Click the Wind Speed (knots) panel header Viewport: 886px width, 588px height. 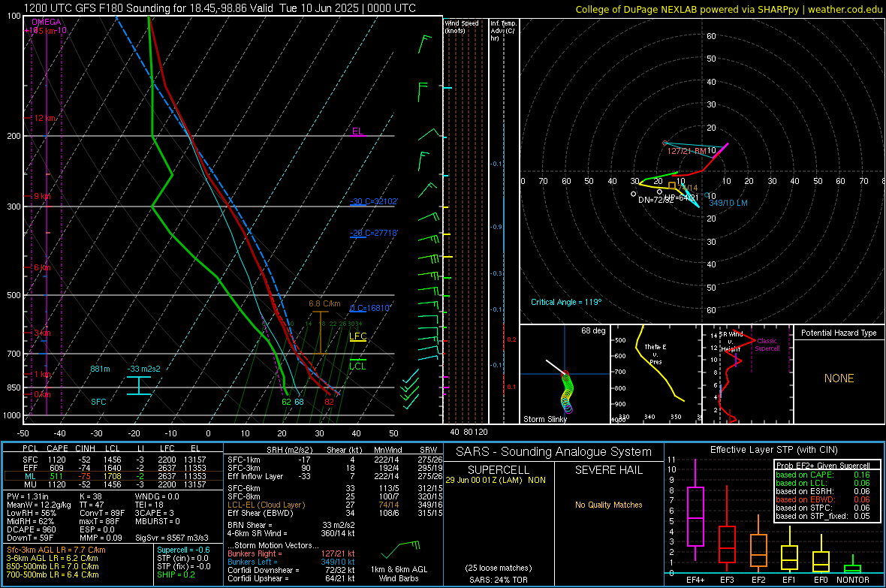[462, 26]
